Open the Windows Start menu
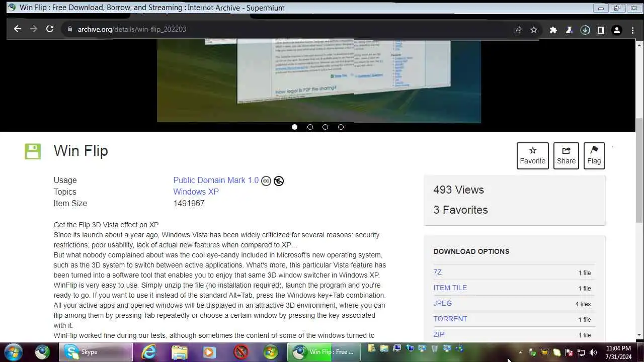644x362 pixels. [x=13, y=352]
